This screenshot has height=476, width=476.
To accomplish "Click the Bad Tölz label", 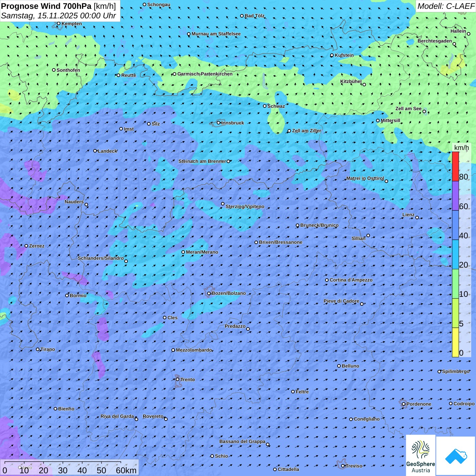I will [254, 16].
